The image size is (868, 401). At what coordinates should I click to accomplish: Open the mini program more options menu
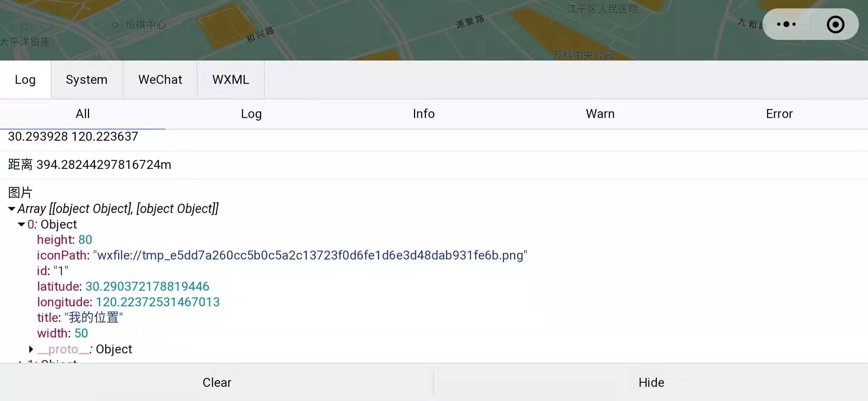[786, 25]
